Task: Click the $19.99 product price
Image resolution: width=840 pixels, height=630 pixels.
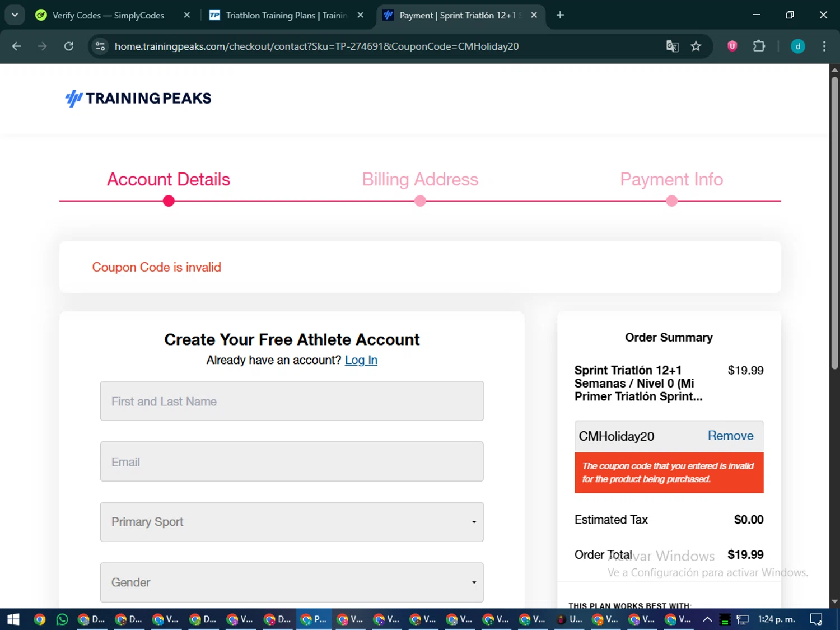Action: (745, 370)
